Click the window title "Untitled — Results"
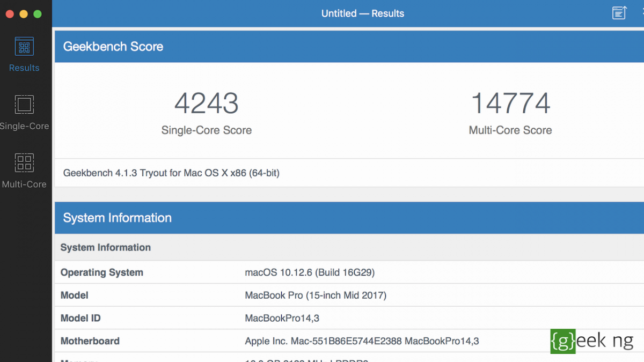 tap(363, 13)
